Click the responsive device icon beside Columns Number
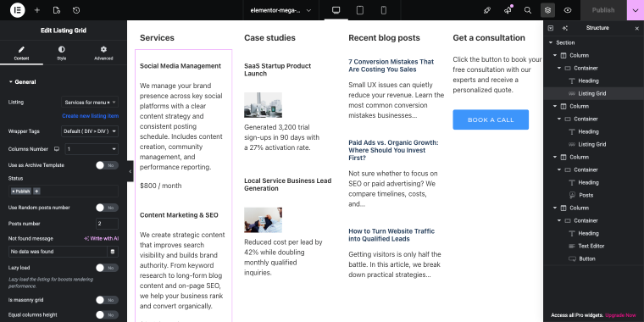Image resolution: width=644 pixels, height=322 pixels. pos(57,149)
